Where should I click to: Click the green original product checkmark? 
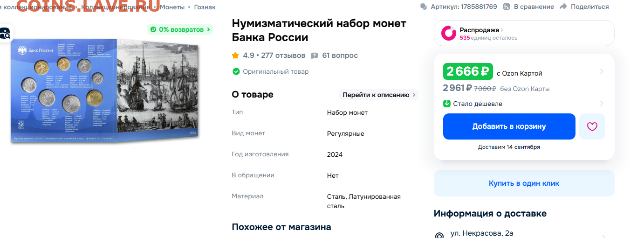coord(236,71)
